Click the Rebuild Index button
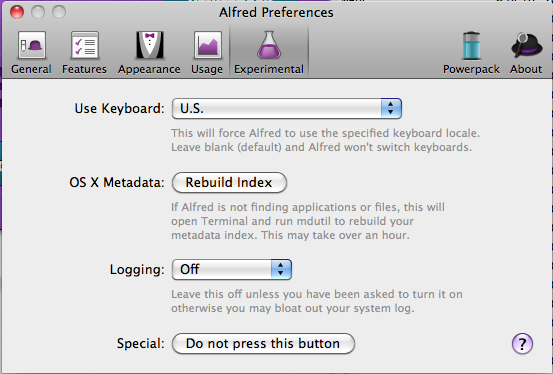The width and height of the screenshot is (553, 374). (x=229, y=182)
